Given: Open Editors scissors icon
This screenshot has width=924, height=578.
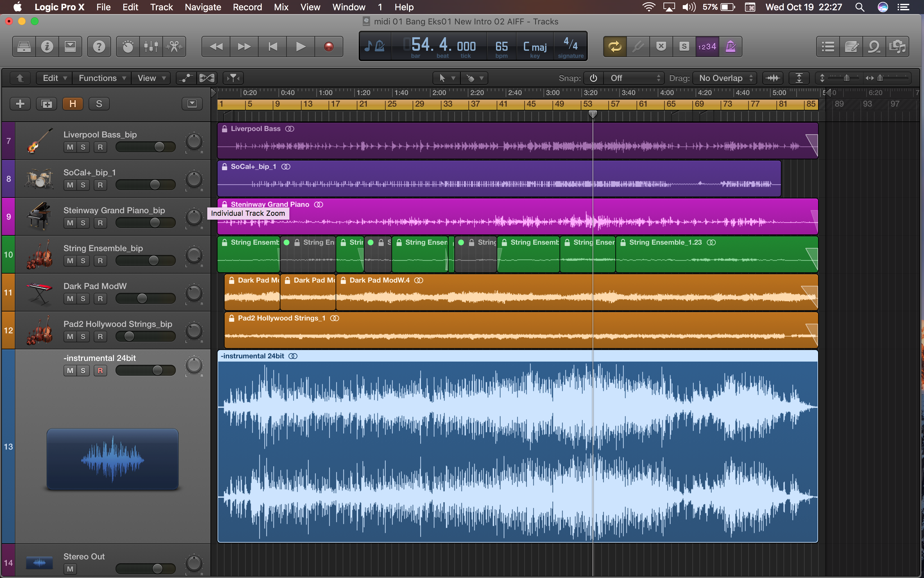Looking at the screenshot, I should click(175, 47).
